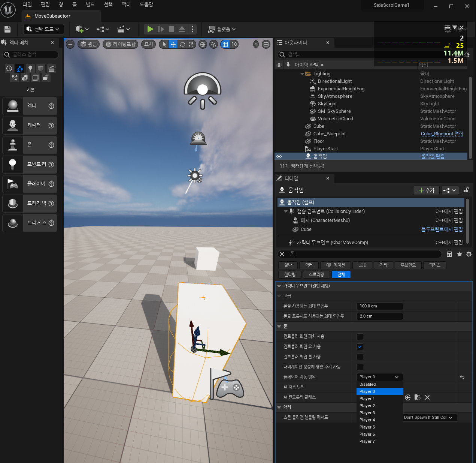This screenshot has width=476, height=463.
Task: Open the add content quick menu
Action: [82, 29]
